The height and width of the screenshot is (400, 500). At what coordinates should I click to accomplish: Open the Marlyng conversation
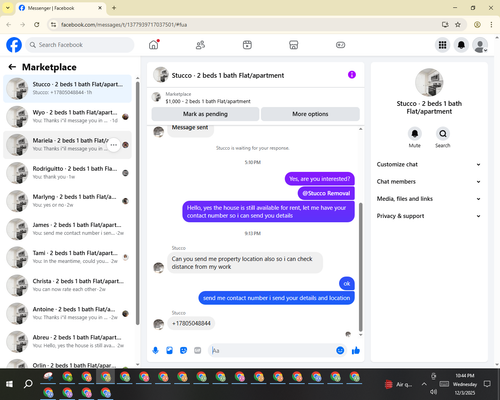click(67, 201)
